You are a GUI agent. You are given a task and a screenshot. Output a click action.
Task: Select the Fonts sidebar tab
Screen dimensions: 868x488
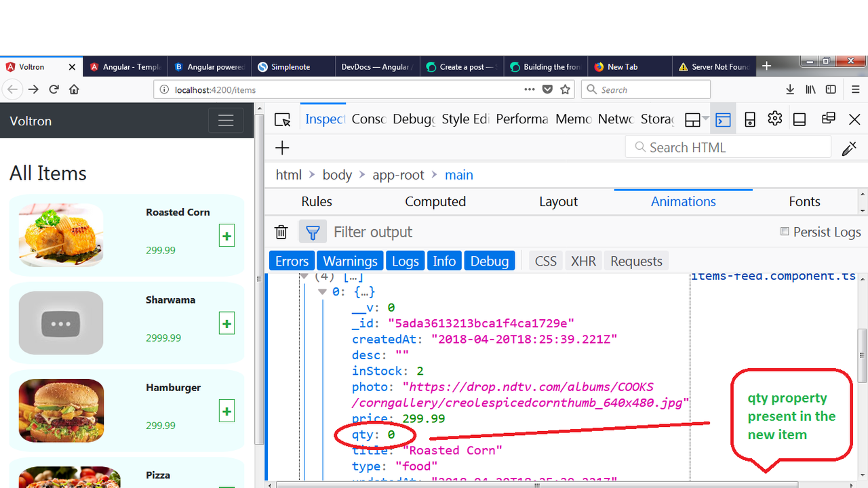(804, 201)
